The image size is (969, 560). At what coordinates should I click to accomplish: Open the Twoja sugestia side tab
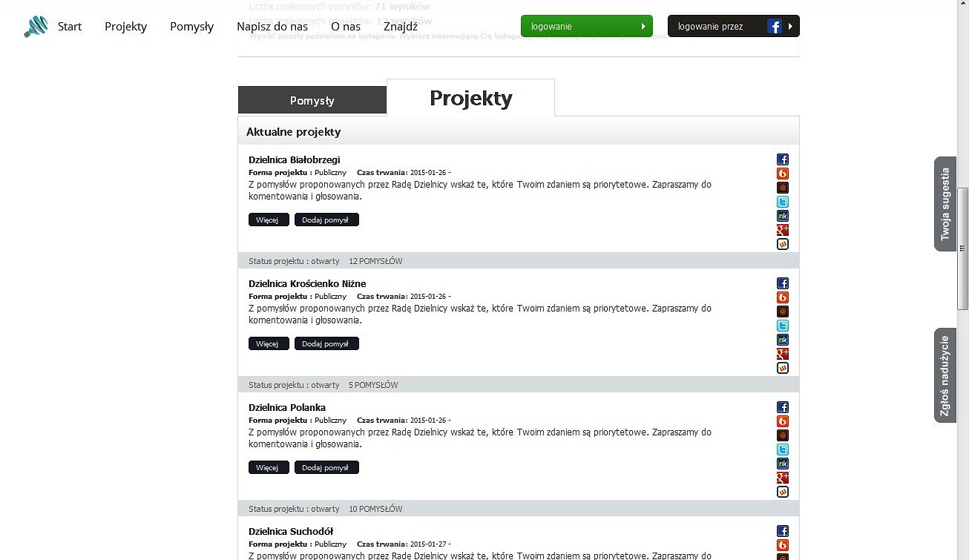[x=945, y=204]
